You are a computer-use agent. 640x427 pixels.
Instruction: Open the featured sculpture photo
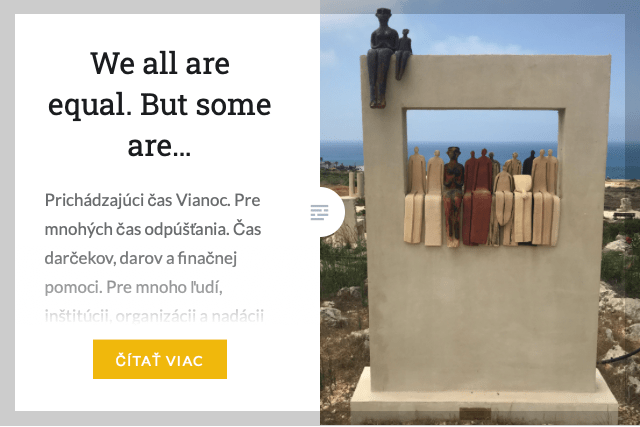480,213
